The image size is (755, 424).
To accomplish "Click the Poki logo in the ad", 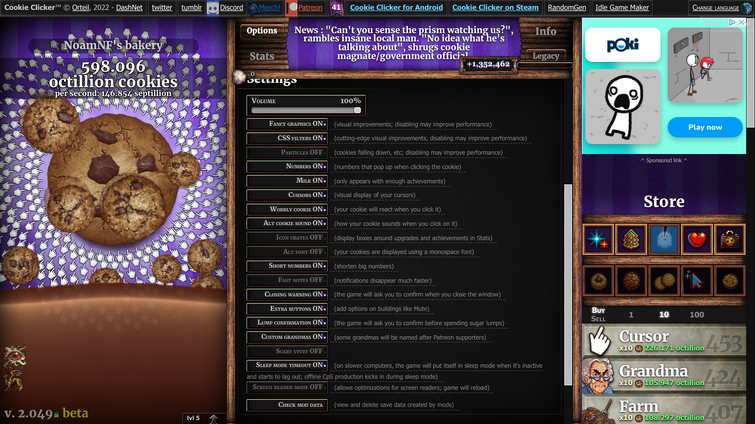I will (x=623, y=45).
